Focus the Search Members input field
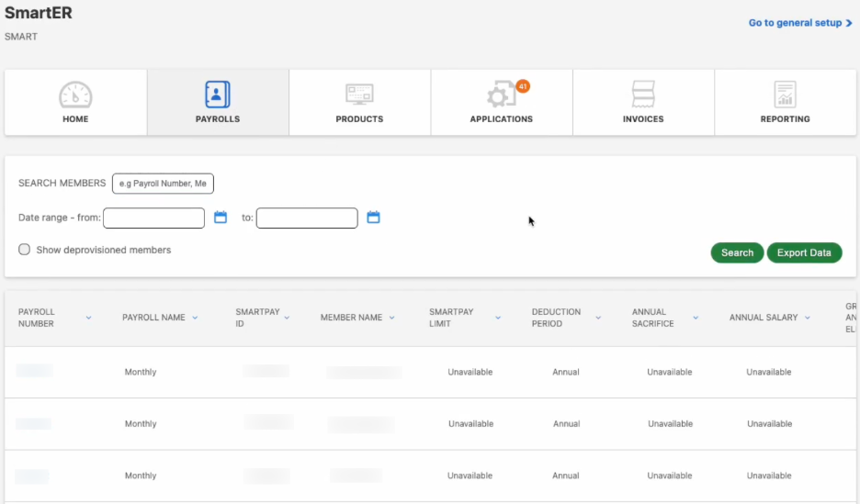This screenshot has width=860, height=504. tap(163, 184)
